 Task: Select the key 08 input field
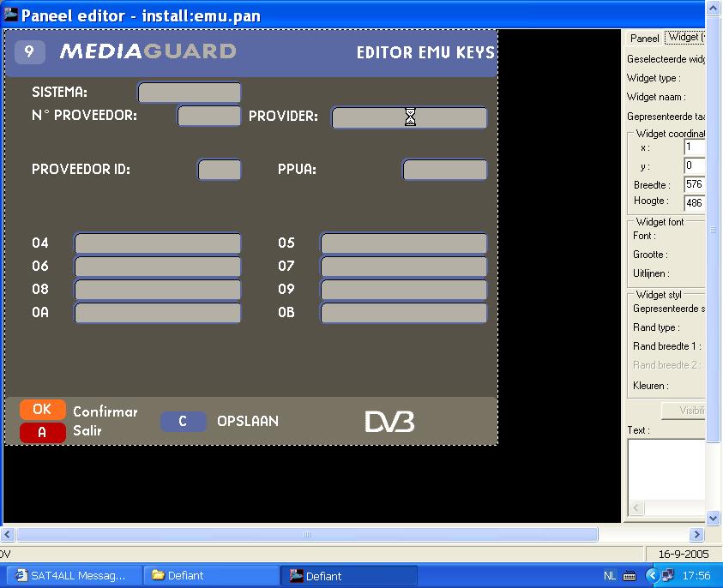(x=158, y=289)
